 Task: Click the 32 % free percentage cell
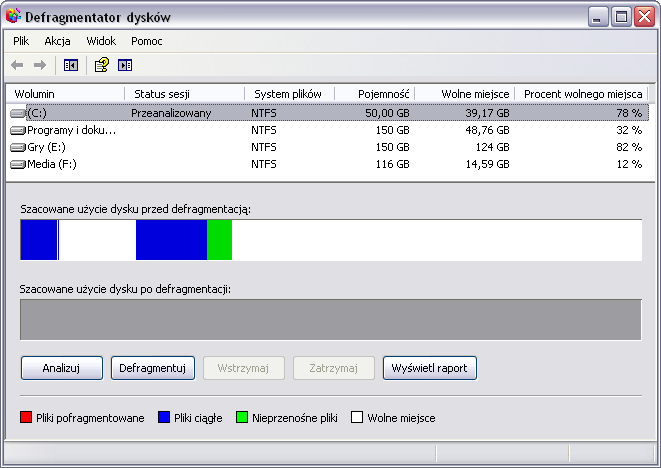[629, 130]
